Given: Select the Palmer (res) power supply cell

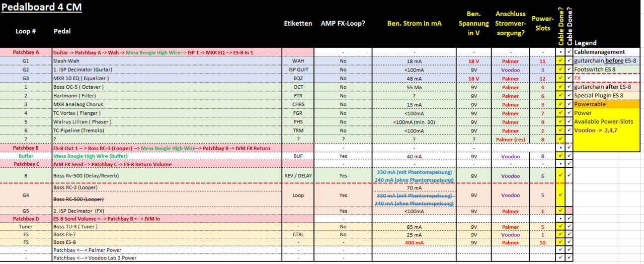Looking at the screenshot, I should click(510, 139).
